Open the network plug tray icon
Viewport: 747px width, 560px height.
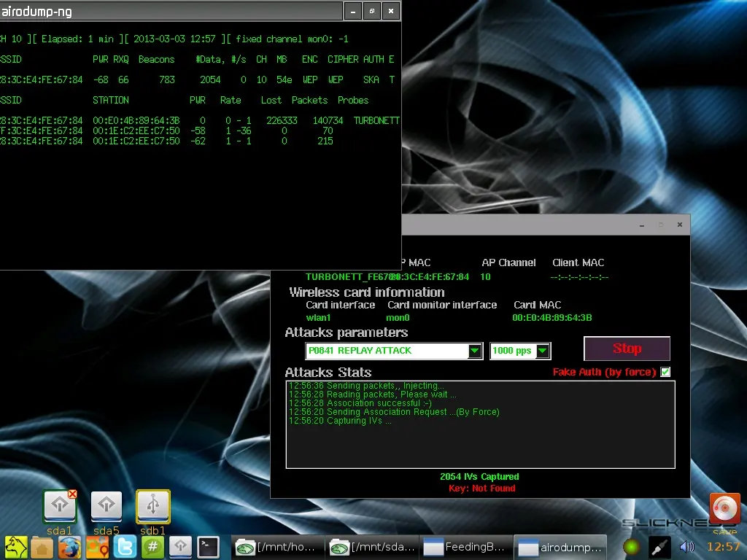coord(659,547)
